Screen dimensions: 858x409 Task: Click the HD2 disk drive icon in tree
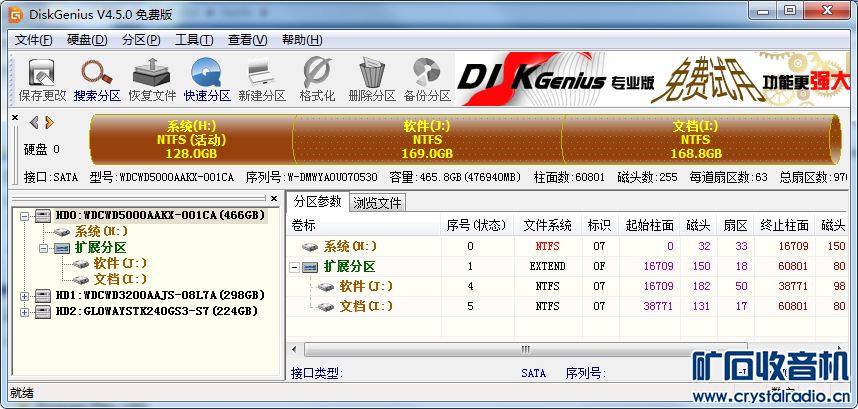[x=44, y=312]
